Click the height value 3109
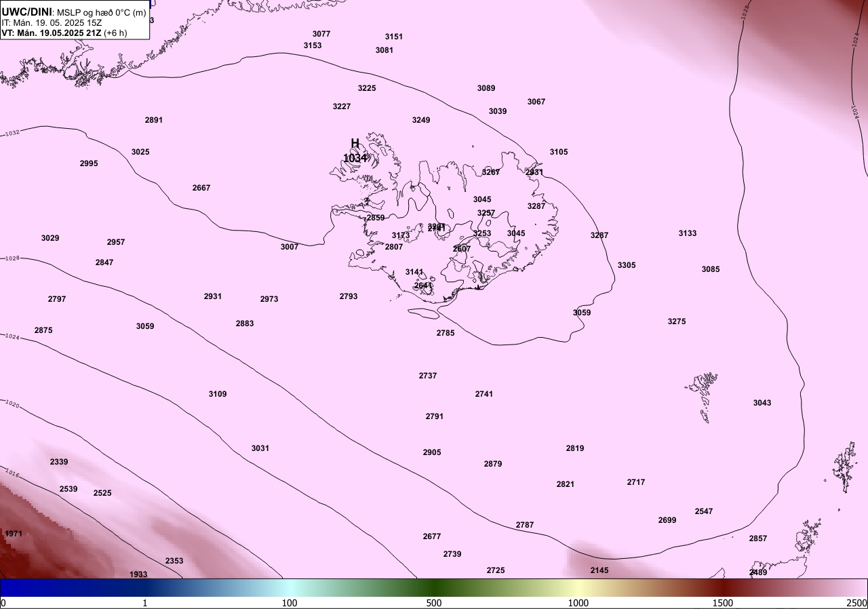Image resolution: width=868 pixels, height=609 pixels. click(218, 394)
